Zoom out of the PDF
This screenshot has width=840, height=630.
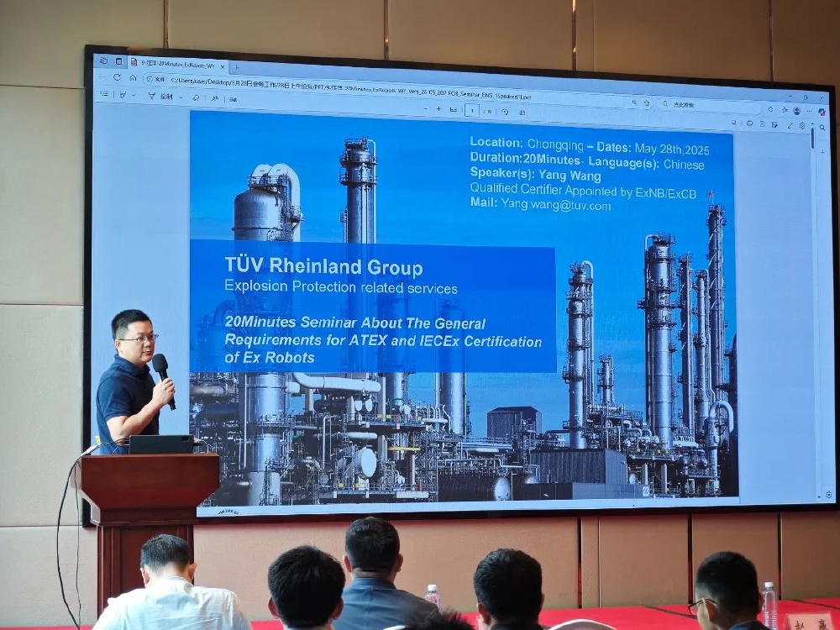pos(425,108)
